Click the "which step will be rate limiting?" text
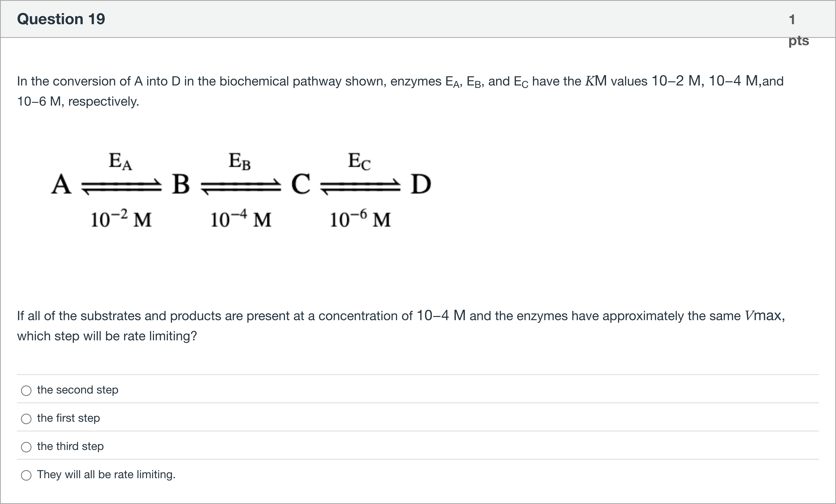Screen dimensions: 836x504 107,336
